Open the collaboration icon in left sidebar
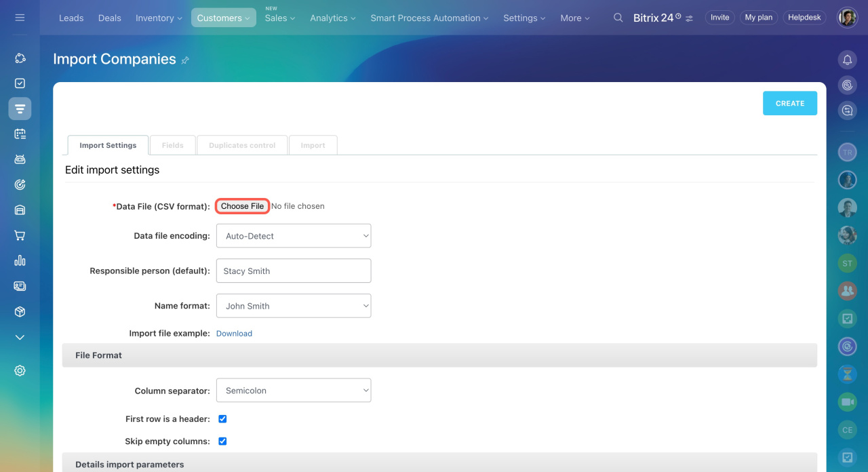The width and height of the screenshot is (868, 472). tap(20, 58)
